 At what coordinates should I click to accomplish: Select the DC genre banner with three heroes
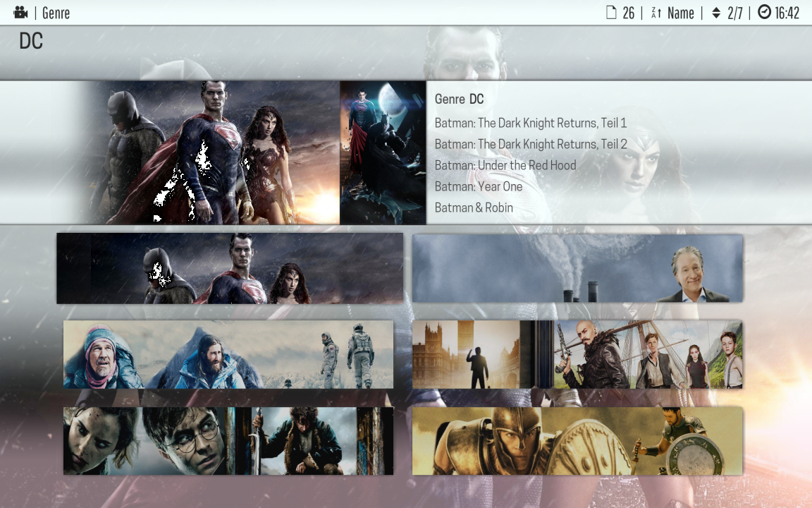230,268
